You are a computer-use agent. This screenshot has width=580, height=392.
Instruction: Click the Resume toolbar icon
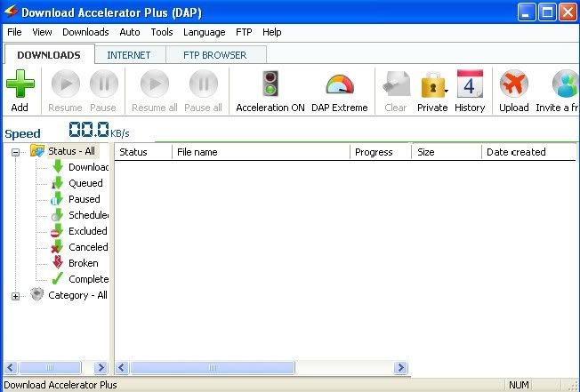coord(66,84)
